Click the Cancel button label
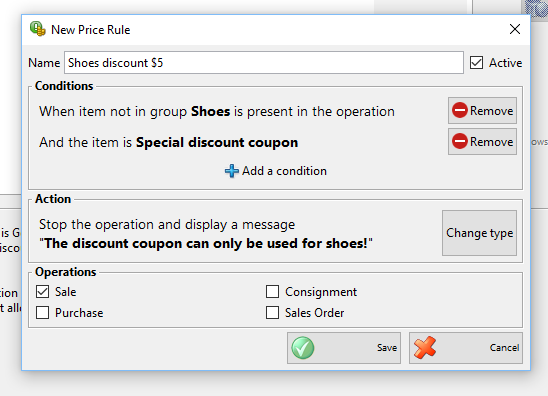 [504, 348]
